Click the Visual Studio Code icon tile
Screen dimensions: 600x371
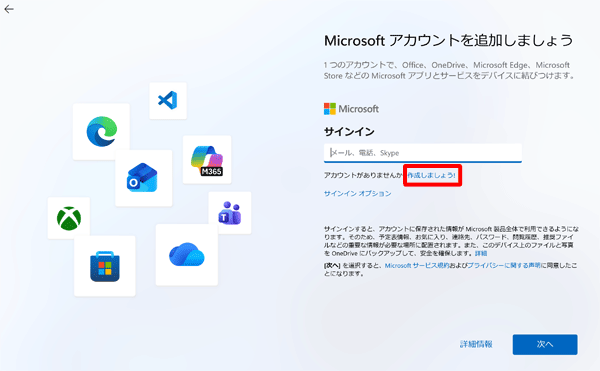(x=168, y=101)
